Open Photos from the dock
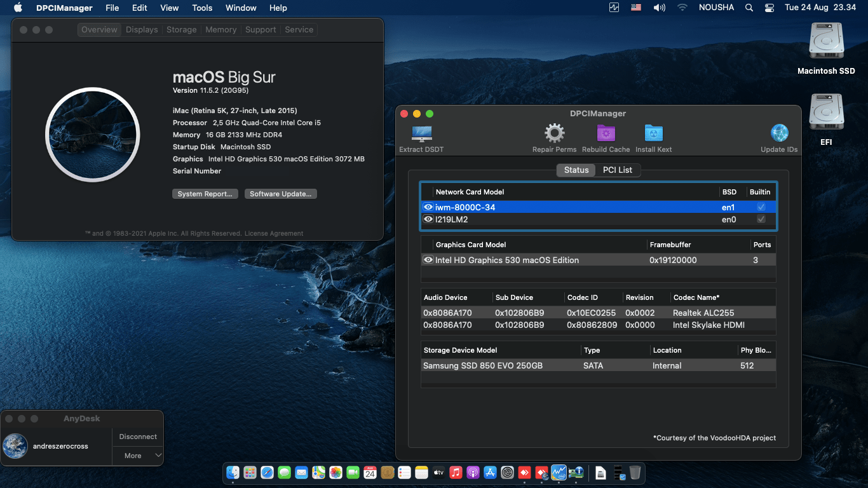The image size is (868, 488). pos(336,473)
